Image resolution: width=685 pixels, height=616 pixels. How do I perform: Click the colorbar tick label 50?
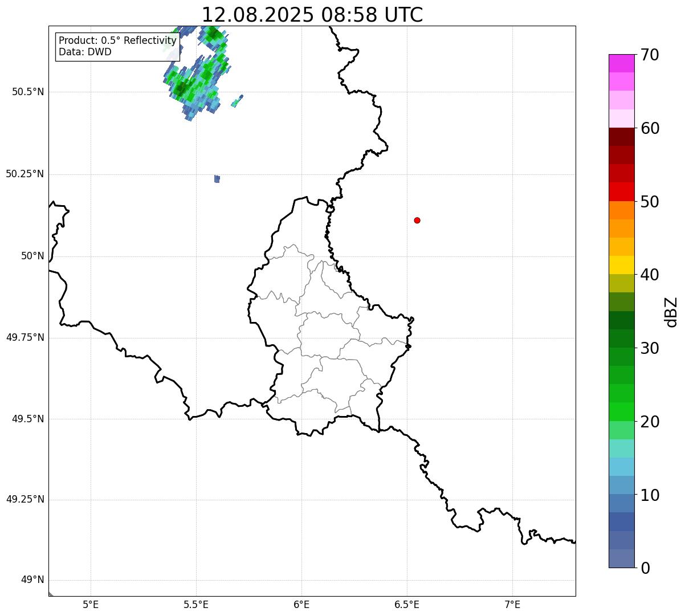point(650,202)
